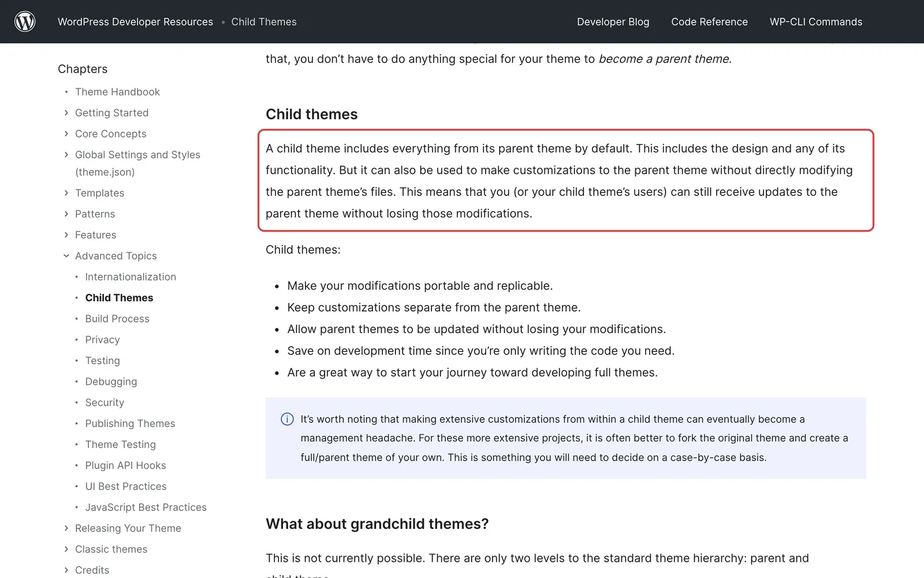Open the Debugging chapter link

pyautogui.click(x=111, y=381)
